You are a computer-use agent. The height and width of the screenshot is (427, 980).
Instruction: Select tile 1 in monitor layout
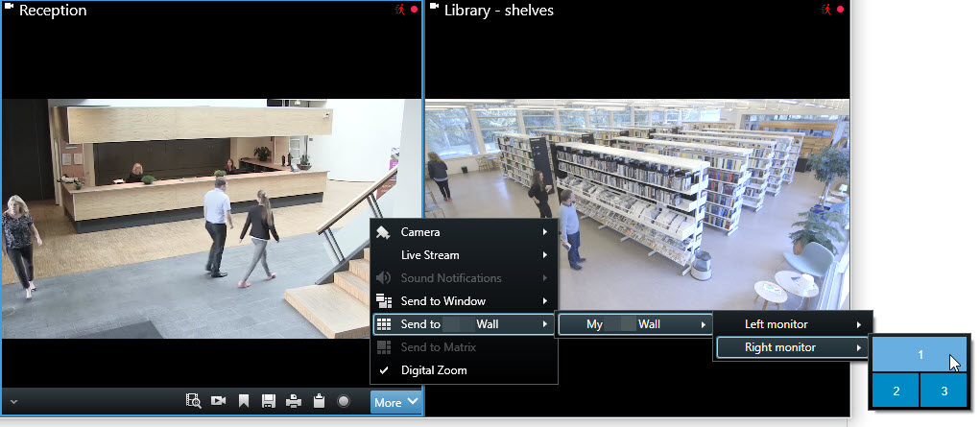click(919, 354)
